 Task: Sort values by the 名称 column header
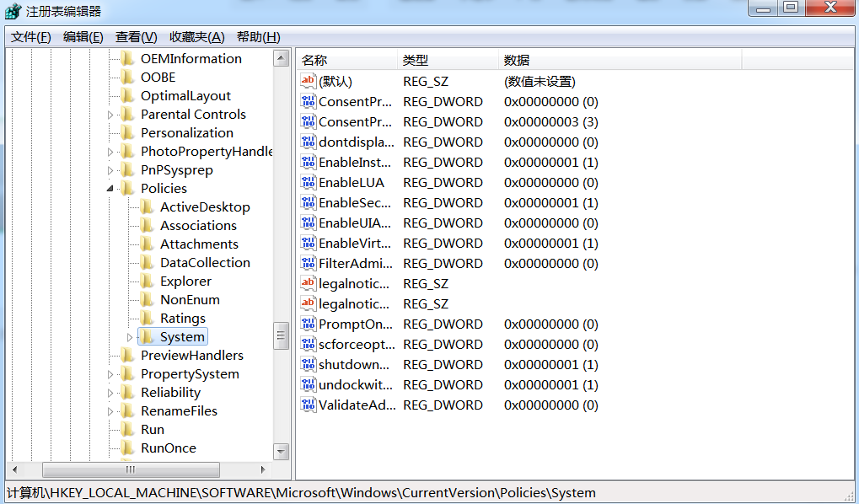(346, 60)
